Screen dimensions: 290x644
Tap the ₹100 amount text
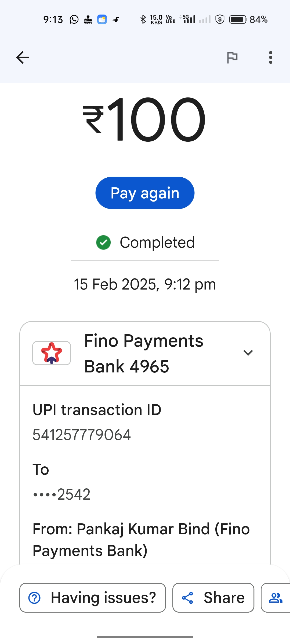144,119
